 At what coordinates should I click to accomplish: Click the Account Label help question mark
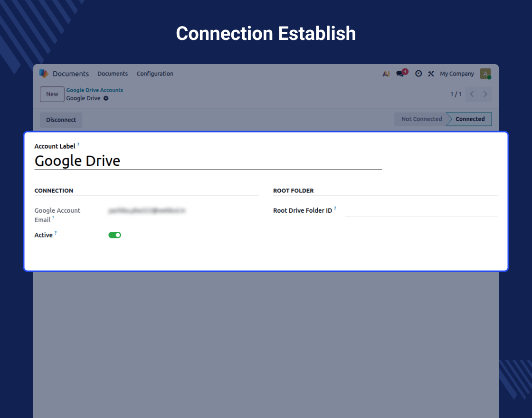[x=78, y=144]
